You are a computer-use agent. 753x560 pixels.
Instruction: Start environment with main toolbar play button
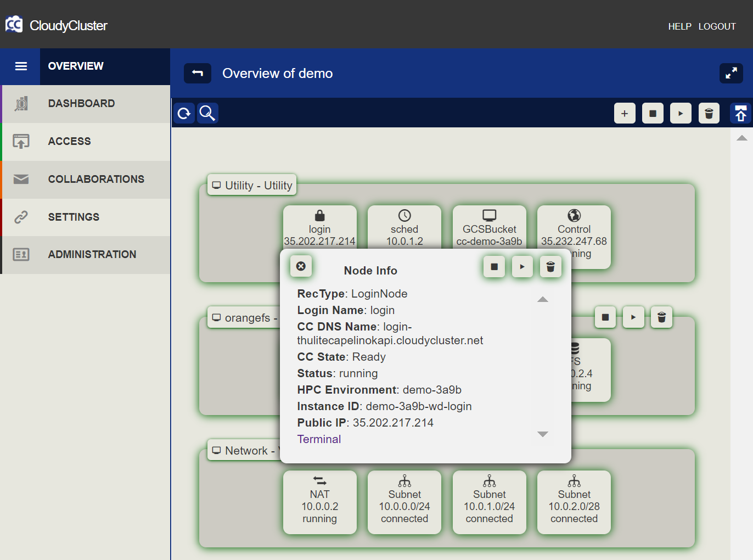(681, 113)
